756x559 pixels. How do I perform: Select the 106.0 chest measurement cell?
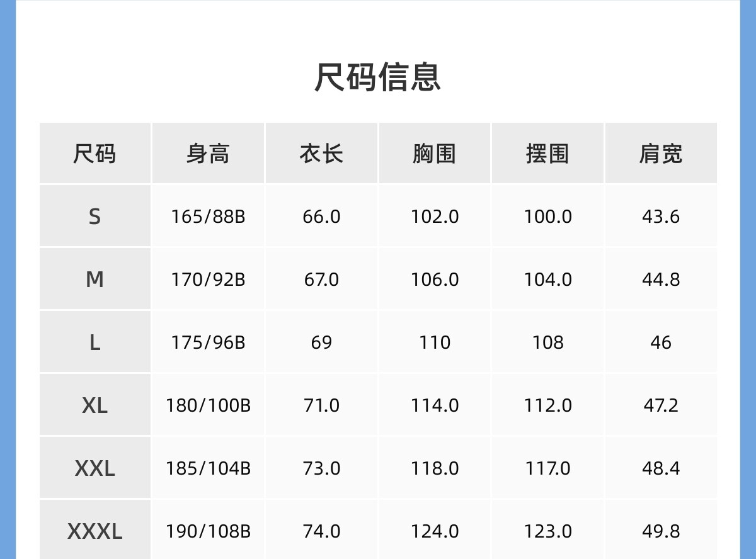pos(435,279)
